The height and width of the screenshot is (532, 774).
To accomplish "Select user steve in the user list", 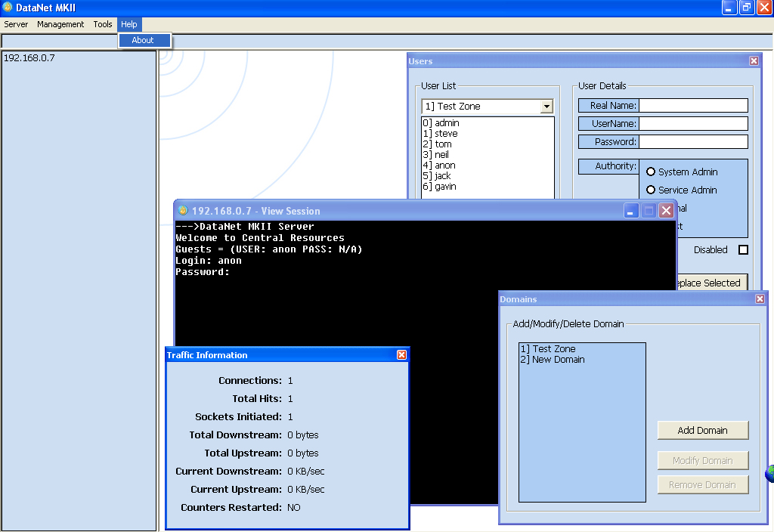I will (x=446, y=134).
